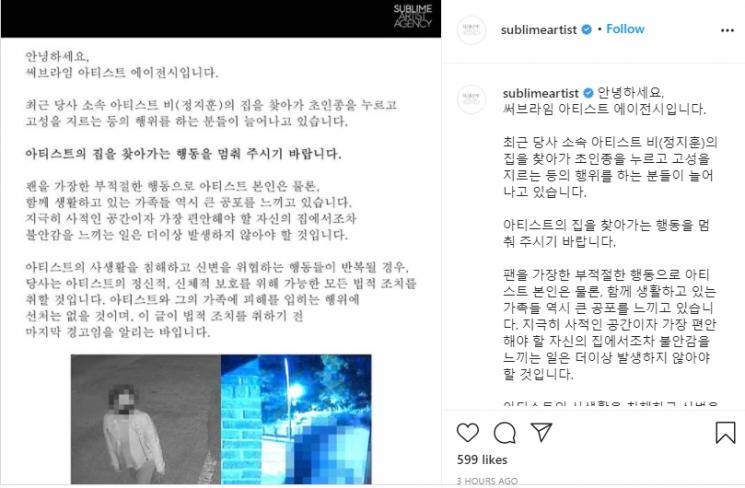
Task: Click the bold warning sentence in statement
Action: pos(183,154)
